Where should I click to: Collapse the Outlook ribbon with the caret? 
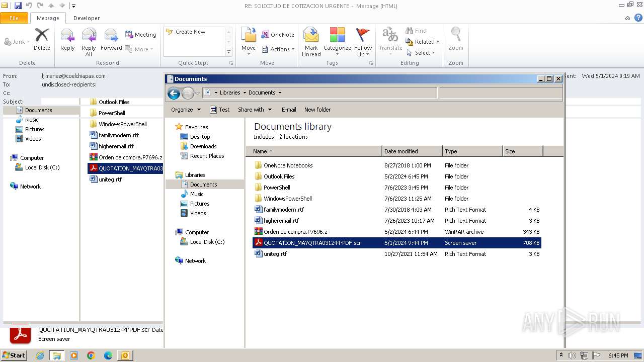click(x=627, y=18)
